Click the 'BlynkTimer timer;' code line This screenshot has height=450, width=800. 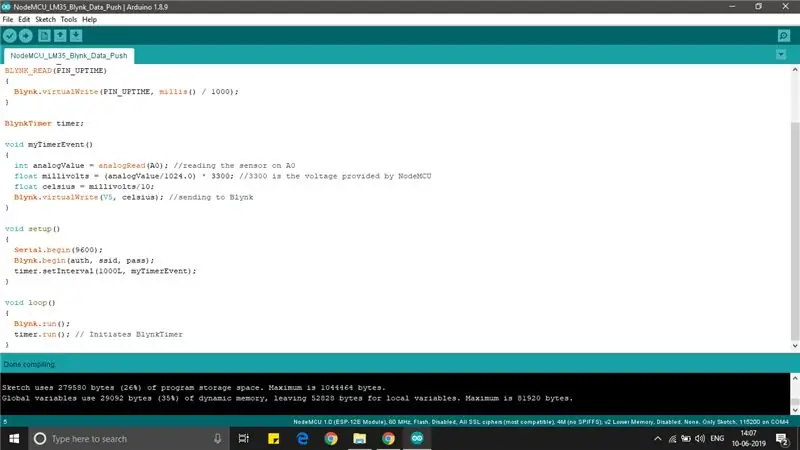coord(44,123)
